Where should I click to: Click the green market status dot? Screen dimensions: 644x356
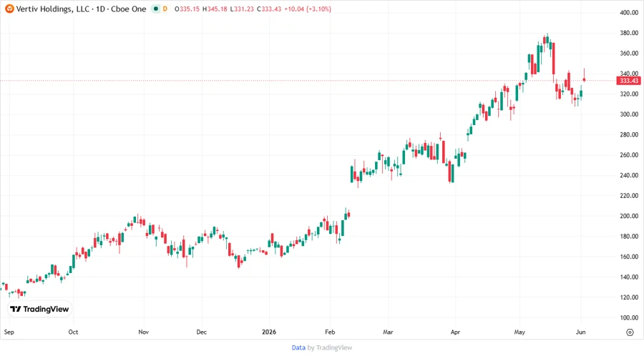[x=156, y=9]
